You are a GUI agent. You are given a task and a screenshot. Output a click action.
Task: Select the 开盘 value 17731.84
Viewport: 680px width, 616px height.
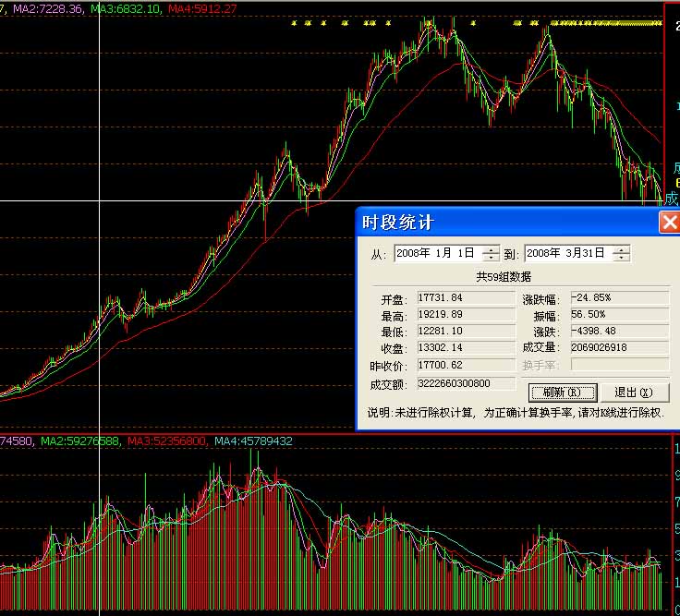466,297
